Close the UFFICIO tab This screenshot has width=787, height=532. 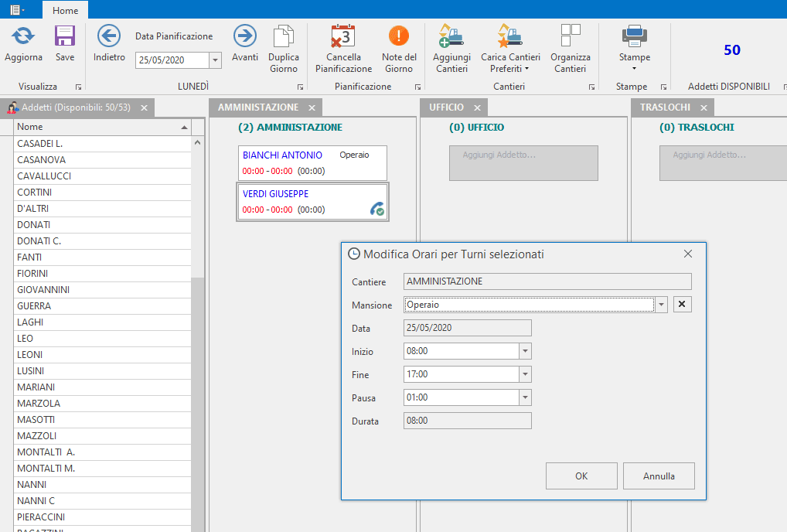pyautogui.click(x=477, y=108)
